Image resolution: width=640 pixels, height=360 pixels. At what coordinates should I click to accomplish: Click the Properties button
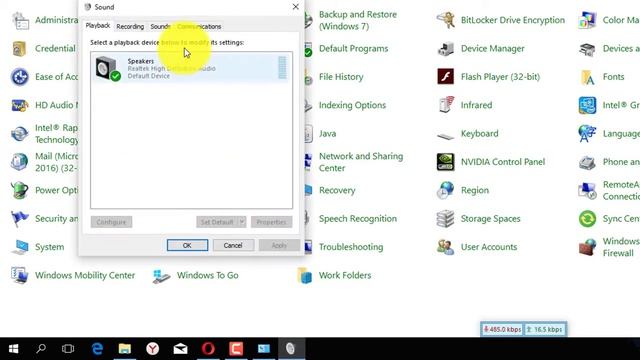click(x=271, y=222)
